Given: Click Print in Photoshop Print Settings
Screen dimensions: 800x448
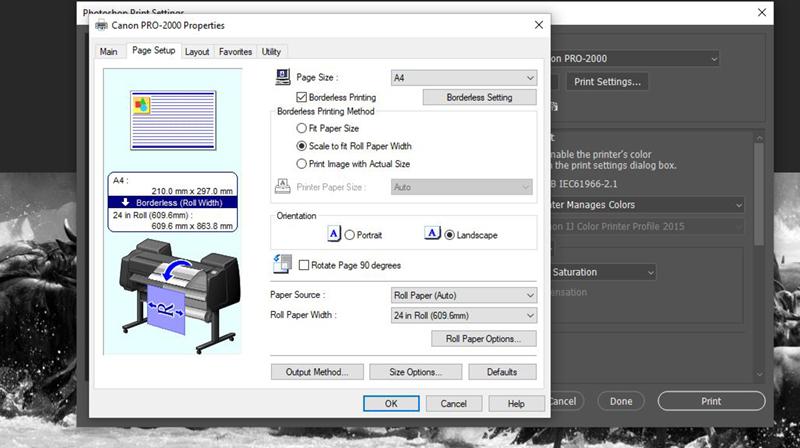Looking at the screenshot, I should pos(711,401).
